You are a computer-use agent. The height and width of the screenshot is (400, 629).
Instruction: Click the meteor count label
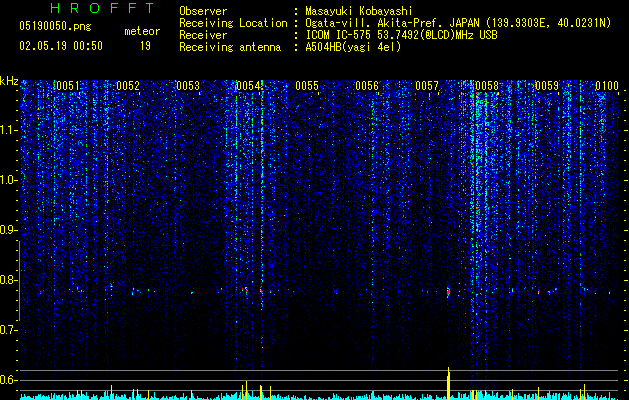pos(142,31)
